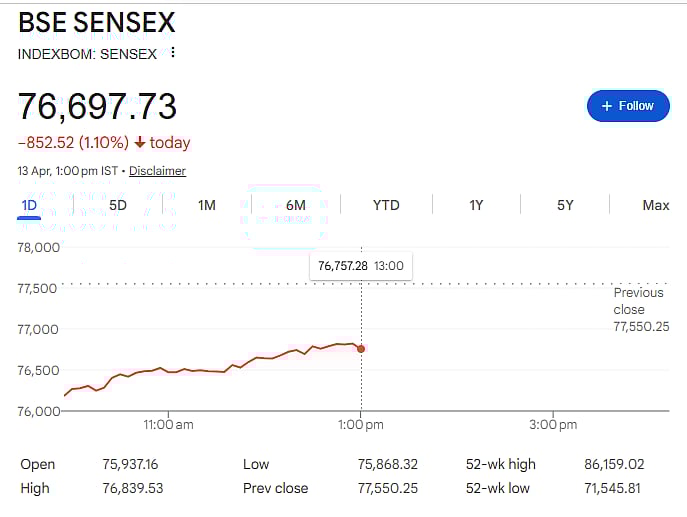Click the 11:00 am time axis label

tap(168, 425)
